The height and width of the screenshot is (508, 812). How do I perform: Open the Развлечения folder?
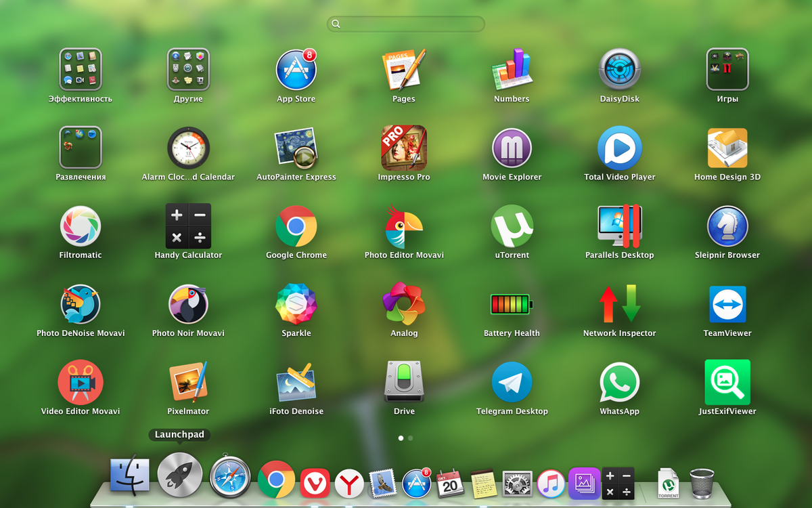coord(81,147)
